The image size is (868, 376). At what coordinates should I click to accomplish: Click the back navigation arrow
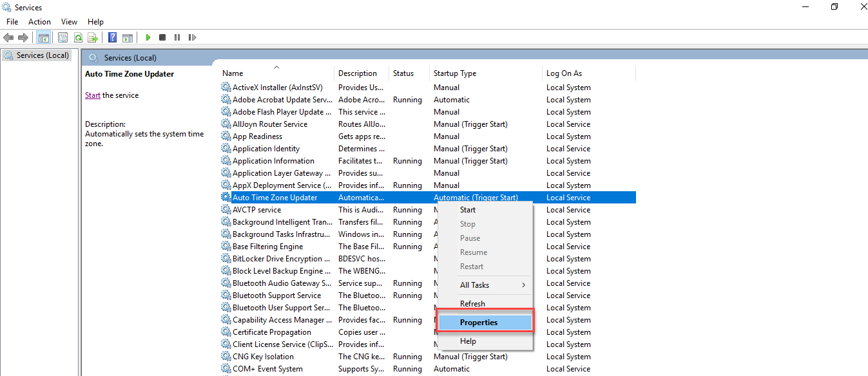(8, 37)
